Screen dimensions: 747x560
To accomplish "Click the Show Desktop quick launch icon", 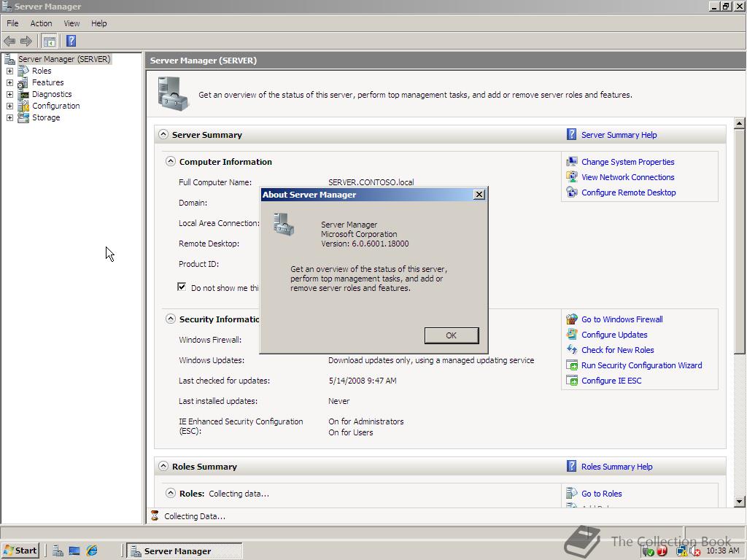I will tap(74, 551).
